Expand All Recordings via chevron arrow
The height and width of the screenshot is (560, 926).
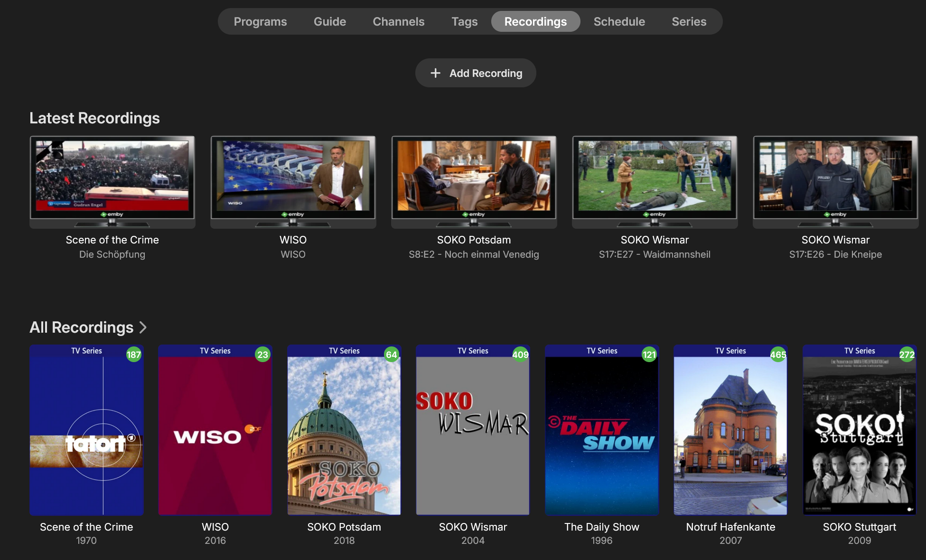coord(143,327)
